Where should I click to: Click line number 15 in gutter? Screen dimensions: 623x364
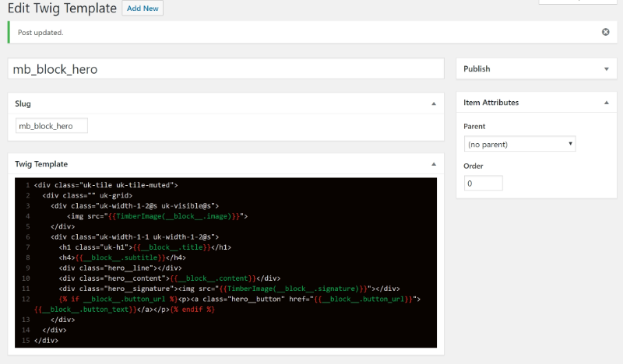point(26,340)
